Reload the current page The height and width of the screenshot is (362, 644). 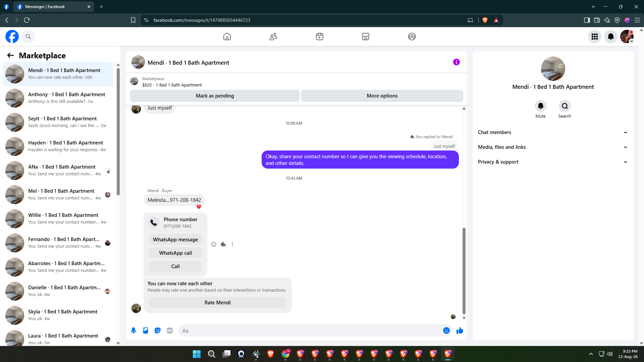27,20
